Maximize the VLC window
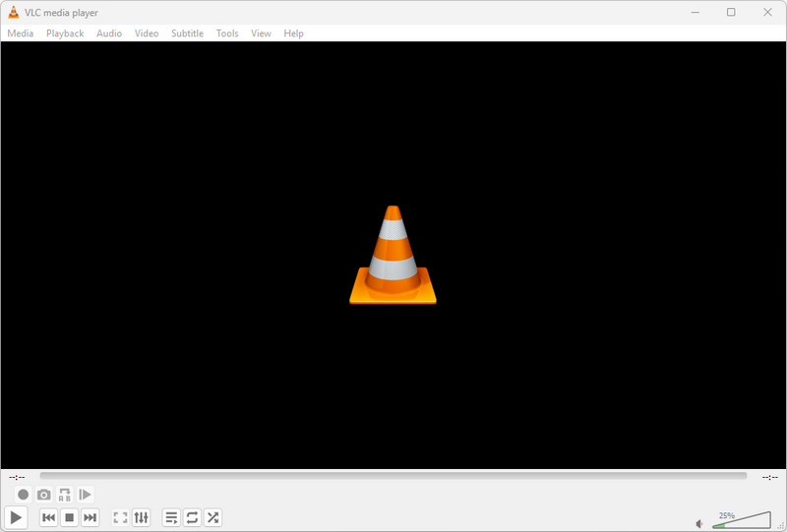 pyautogui.click(x=731, y=13)
